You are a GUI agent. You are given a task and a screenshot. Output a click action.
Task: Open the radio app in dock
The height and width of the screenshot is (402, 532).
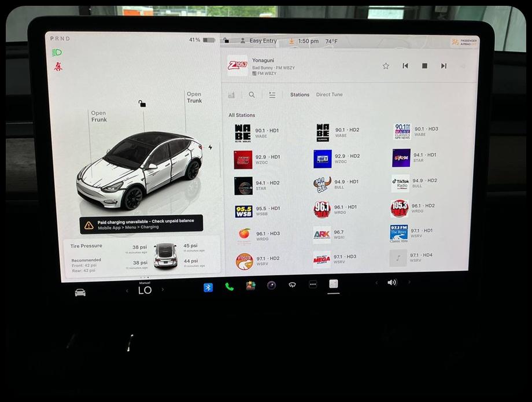click(x=334, y=283)
